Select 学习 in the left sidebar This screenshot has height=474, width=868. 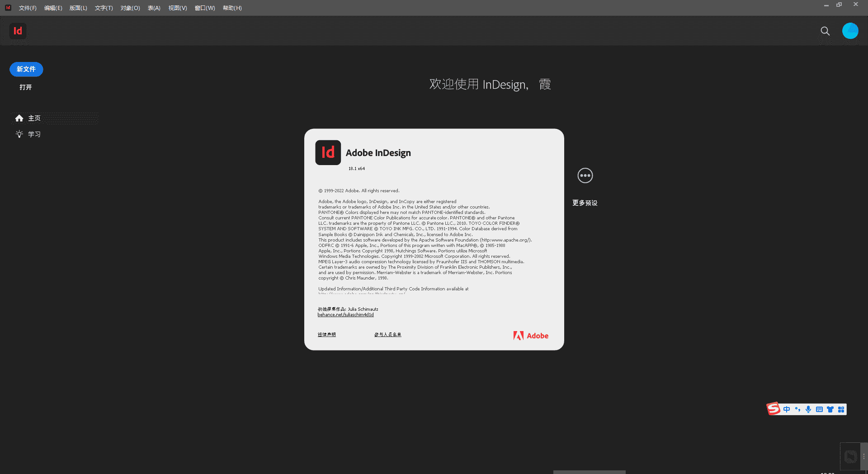coord(34,134)
